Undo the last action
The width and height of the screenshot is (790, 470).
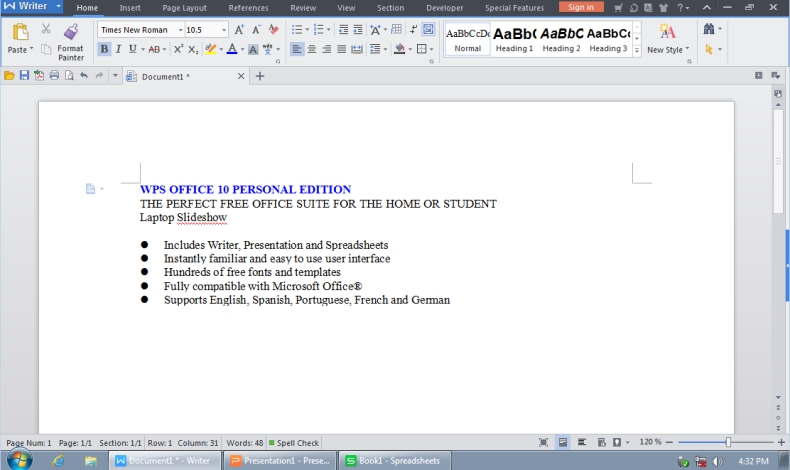point(84,76)
